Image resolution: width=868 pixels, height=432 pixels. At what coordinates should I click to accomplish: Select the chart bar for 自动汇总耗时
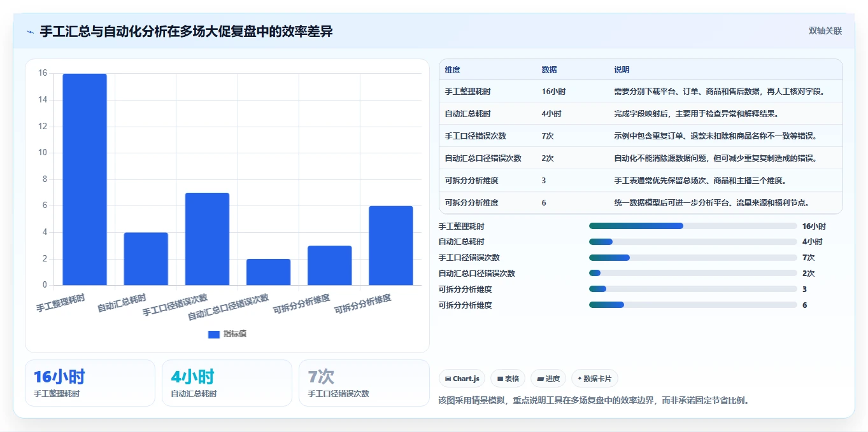(x=146, y=259)
